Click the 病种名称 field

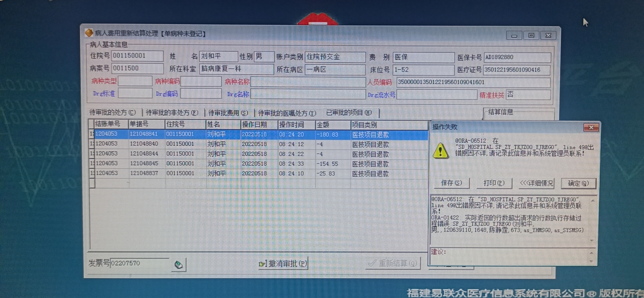click(308, 82)
